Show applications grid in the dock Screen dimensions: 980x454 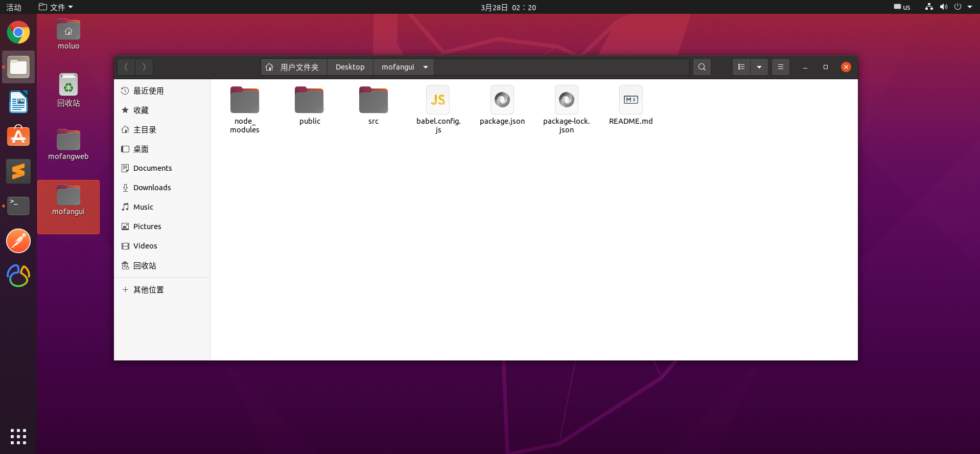(x=18, y=437)
